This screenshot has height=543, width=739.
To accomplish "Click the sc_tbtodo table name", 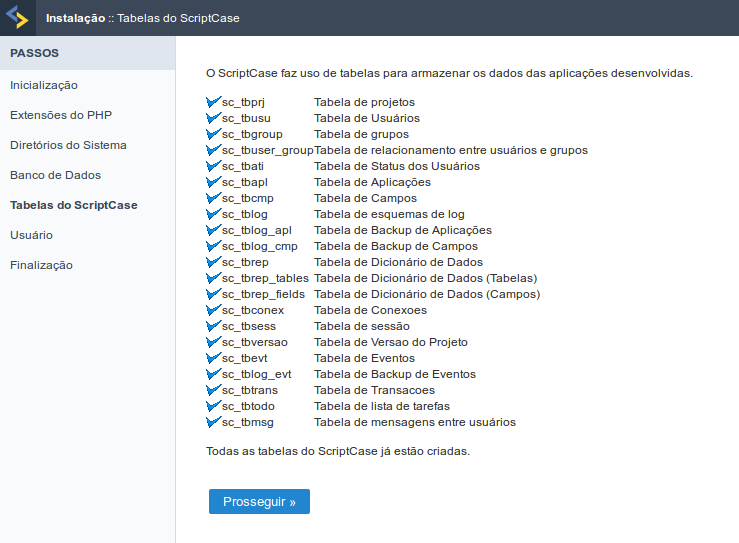I will [x=248, y=406].
